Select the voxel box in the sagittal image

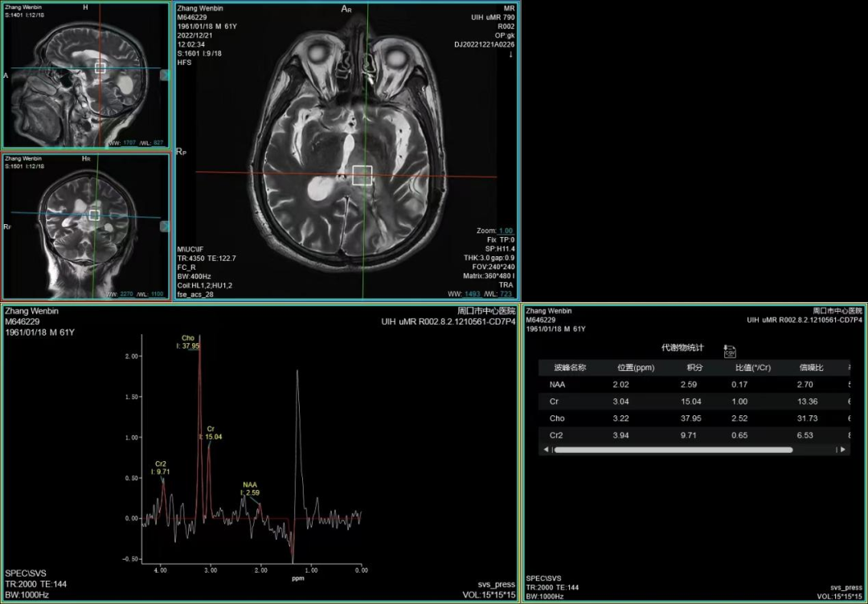tap(100, 67)
